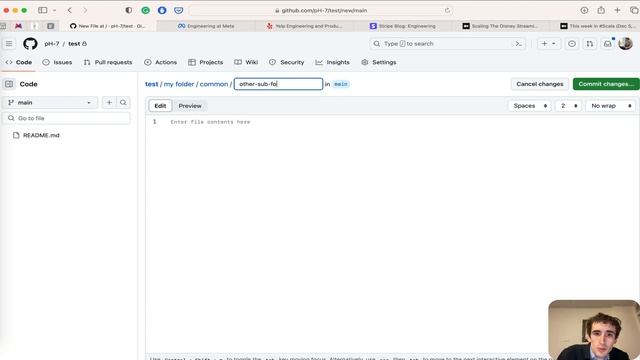Open the create new plus menu

pos(548,44)
